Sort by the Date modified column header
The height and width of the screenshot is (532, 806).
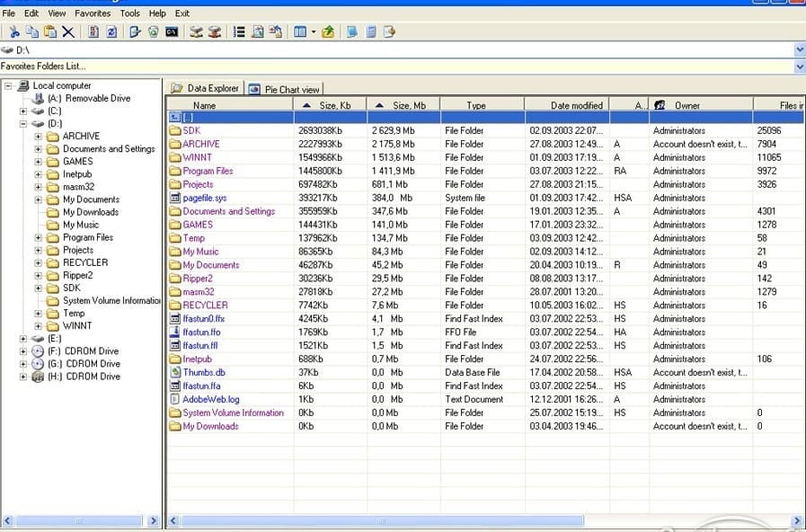pyautogui.click(x=576, y=105)
